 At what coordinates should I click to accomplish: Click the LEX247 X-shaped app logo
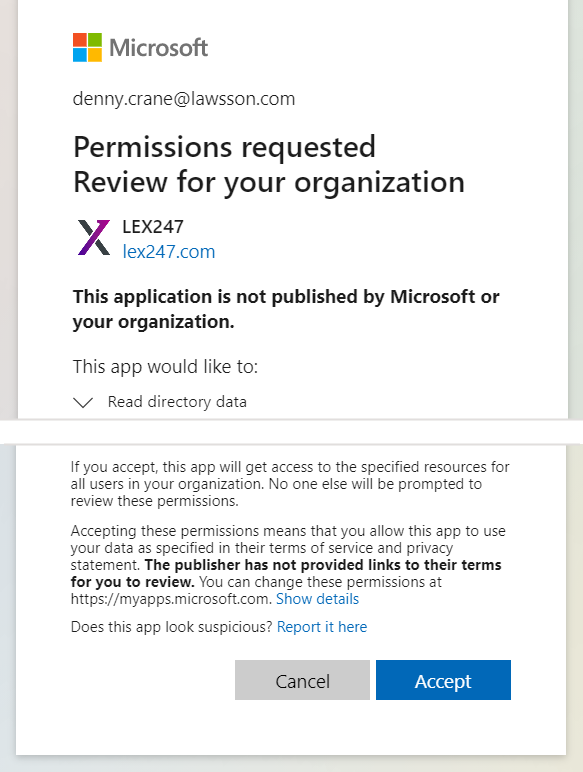(x=94, y=237)
